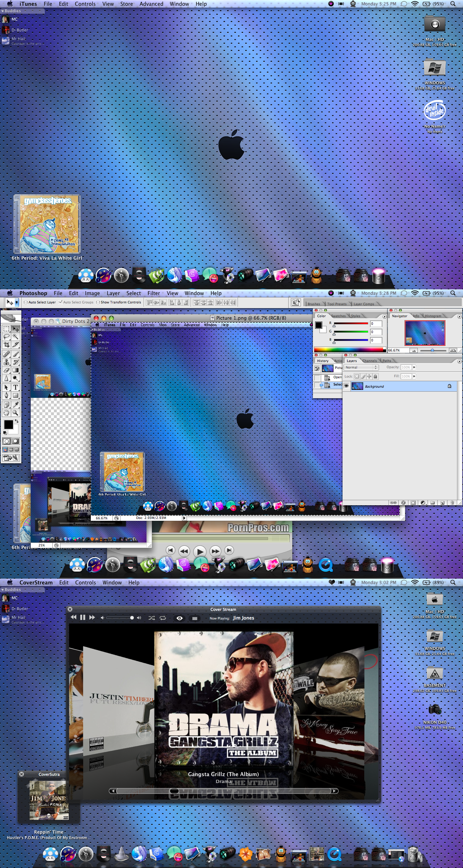The image size is (463, 868).
Task: Open the Photoshop Filter menu
Action: pyautogui.click(x=153, y=293)
